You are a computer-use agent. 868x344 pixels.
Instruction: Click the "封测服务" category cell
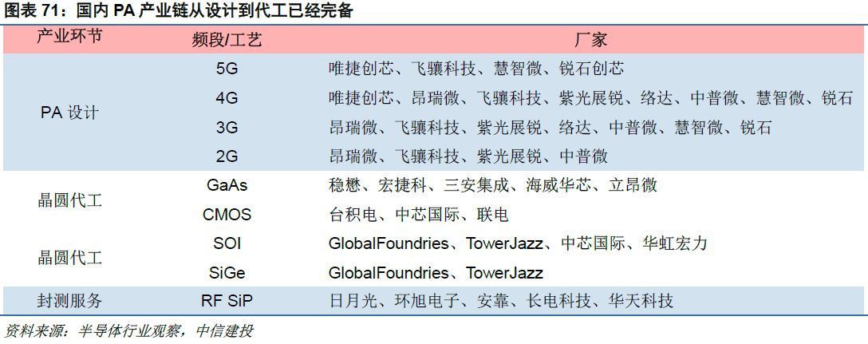point(69,302)
